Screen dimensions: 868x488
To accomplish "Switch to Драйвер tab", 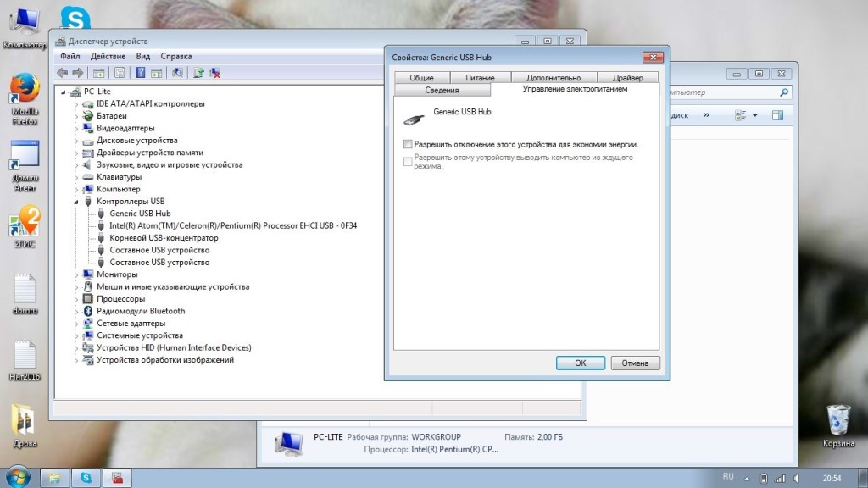I will (x=628, y=77).
